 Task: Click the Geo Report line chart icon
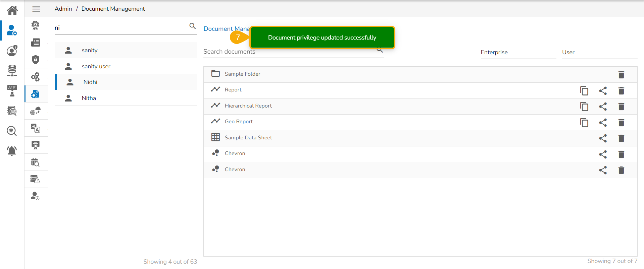[215, 121]
